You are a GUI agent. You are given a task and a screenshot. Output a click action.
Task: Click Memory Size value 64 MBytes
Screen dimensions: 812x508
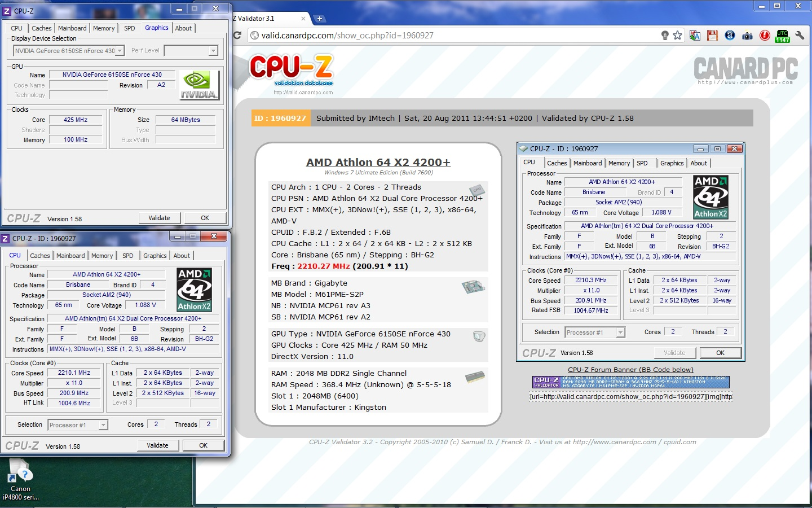tap(186, 120)
